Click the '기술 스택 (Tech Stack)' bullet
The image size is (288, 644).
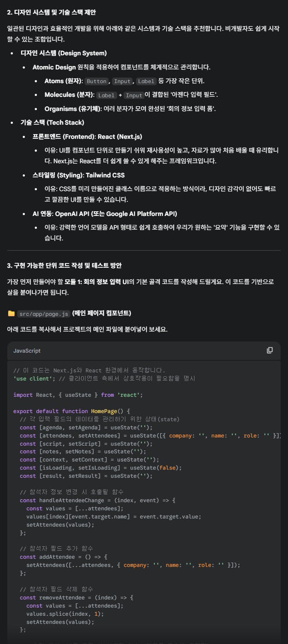tap(52, 123)
